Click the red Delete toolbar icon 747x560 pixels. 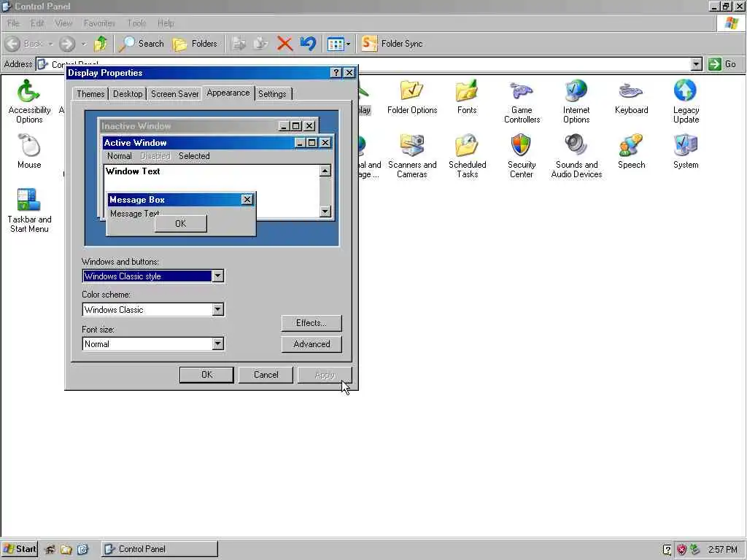285,44
